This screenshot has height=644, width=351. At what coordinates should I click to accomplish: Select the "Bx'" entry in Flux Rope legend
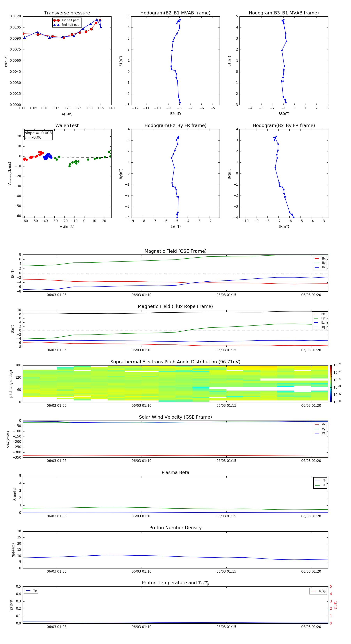320,314
